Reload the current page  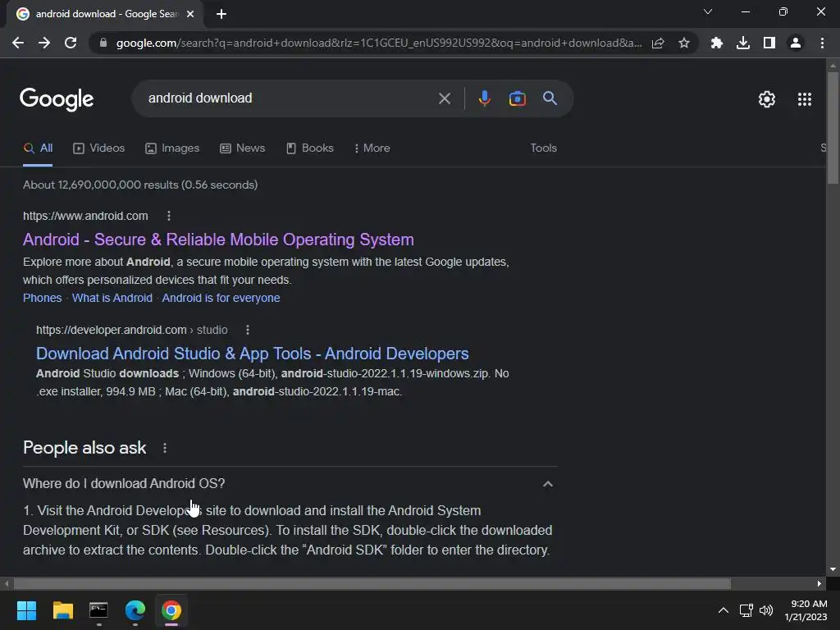click(71, 43)
